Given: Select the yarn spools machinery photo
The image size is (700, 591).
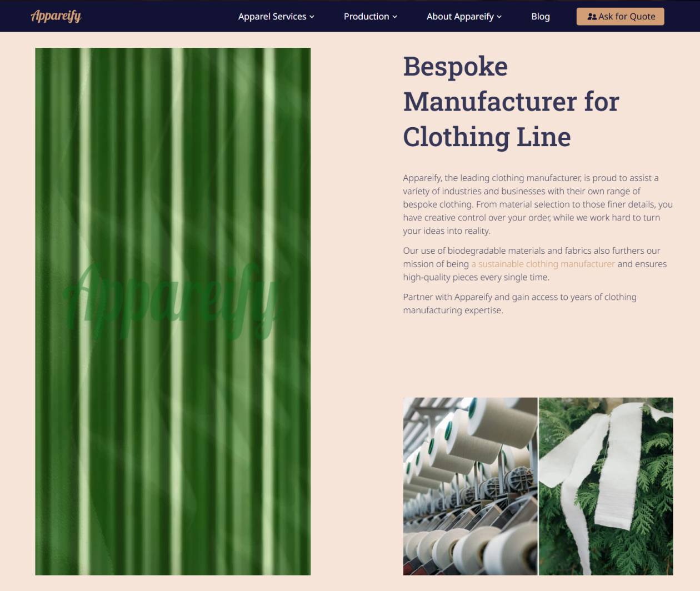Looking at the screenshot, I should tap(470, 486).
